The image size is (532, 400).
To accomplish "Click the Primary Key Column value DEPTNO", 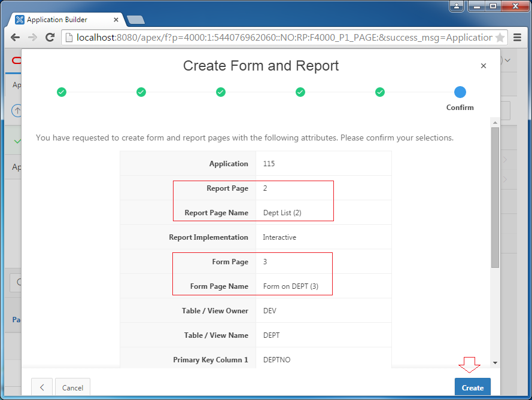I will 277,360.
